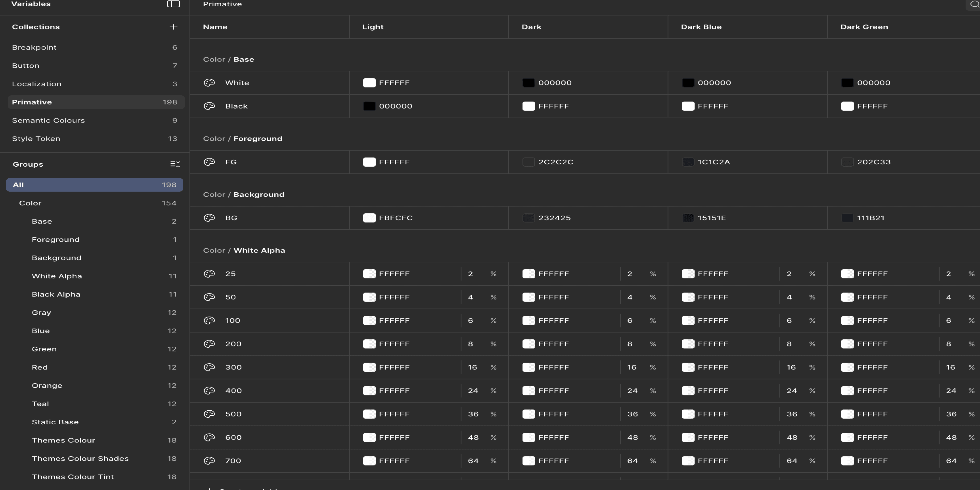Viewport: 980px width, 490px height.
Task: Click the palette icon for White variable
Action: tap(209, 83)
